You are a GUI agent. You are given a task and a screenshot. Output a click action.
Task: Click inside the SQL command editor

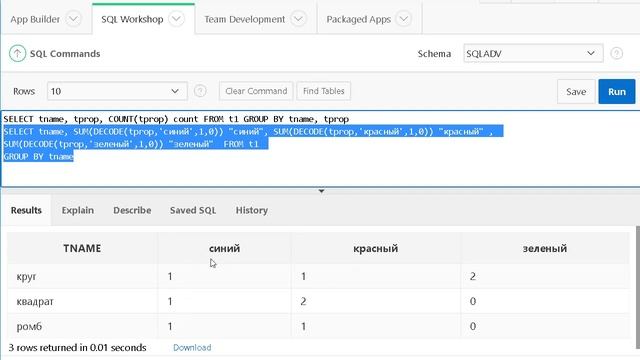pos(320,149)
